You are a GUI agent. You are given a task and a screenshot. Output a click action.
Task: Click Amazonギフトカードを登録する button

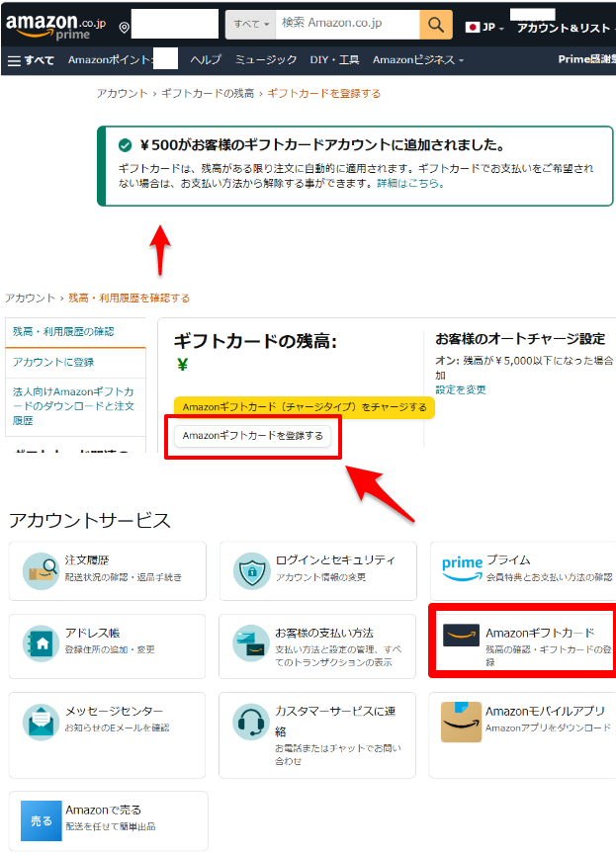pyautogui.click(x=253, y=436)
